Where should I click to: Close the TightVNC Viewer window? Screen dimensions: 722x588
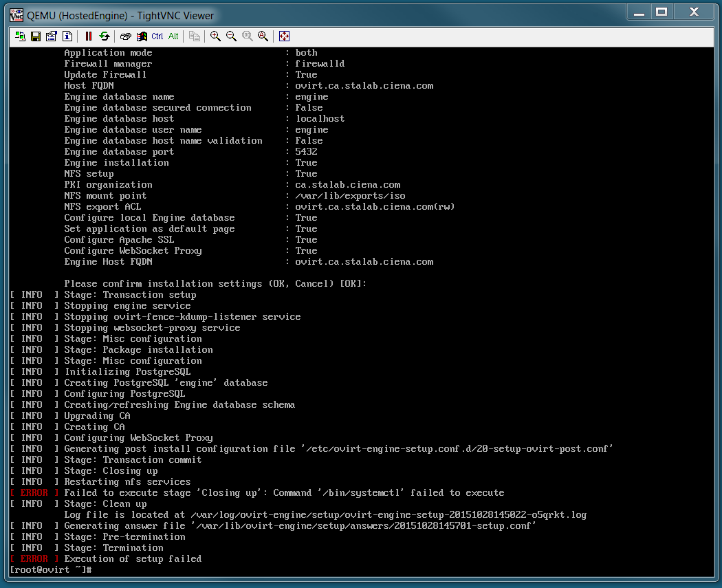(692, 12)
